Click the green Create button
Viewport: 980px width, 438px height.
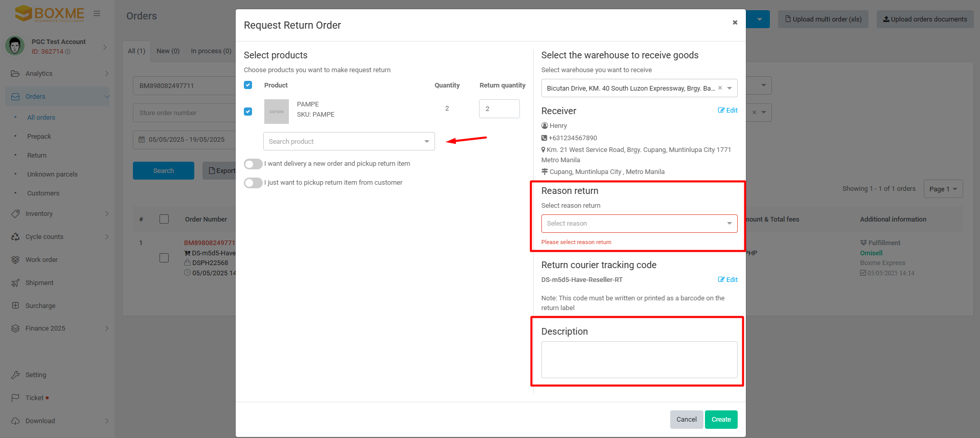[x=721, y=420]
